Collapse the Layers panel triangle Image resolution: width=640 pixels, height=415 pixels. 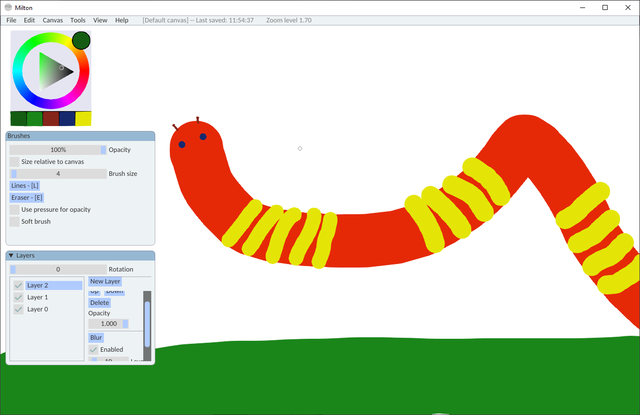coord(11,256)
